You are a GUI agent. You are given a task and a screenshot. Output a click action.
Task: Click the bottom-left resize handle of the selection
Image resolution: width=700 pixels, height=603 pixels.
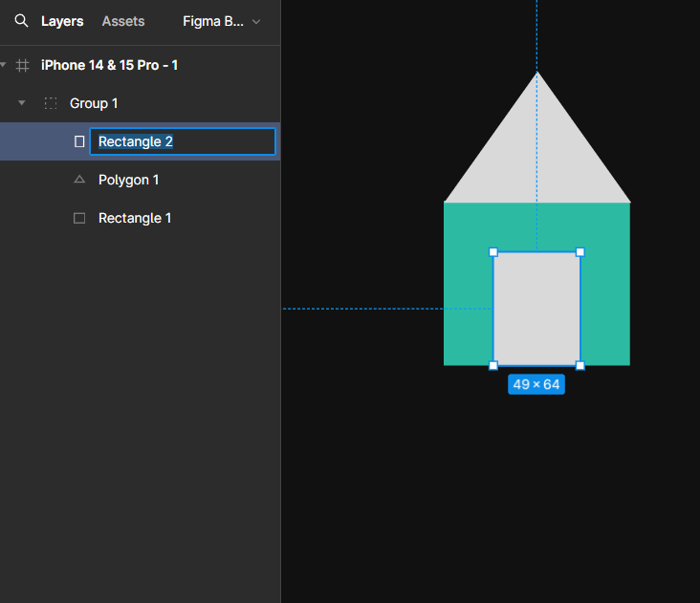(493, 366)
